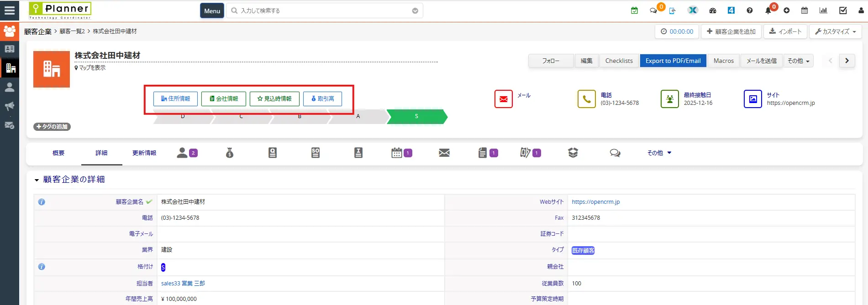Collapse the 顧客企業の詳細 section
Image resolution: width=868 pixels, height=305 pixels.
[x=37, y=180]
